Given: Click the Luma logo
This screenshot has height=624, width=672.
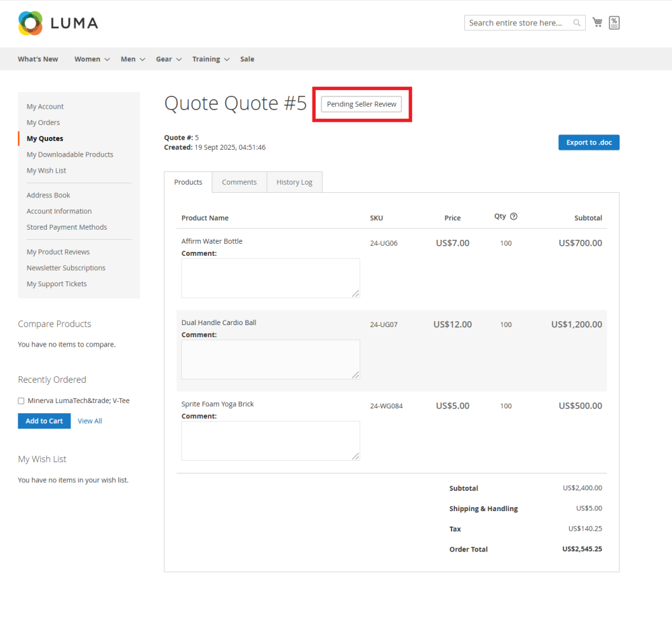Looking at the screenshot, I should pos(58,23).
